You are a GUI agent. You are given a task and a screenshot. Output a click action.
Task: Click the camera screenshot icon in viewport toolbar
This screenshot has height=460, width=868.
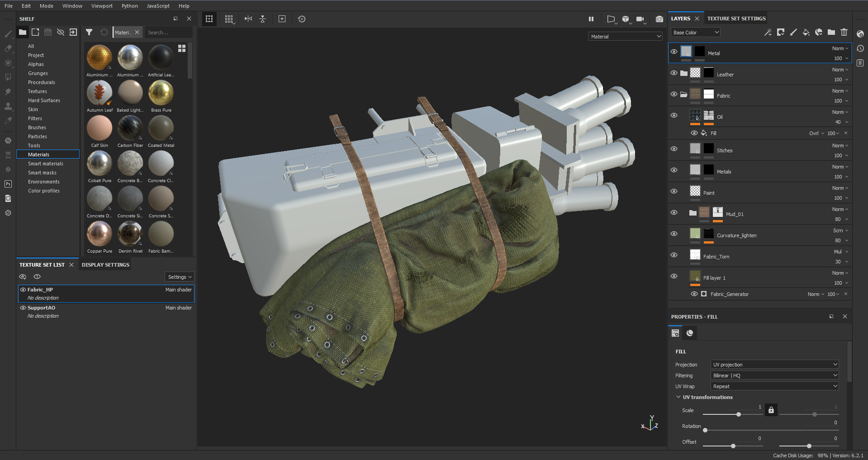659,19
